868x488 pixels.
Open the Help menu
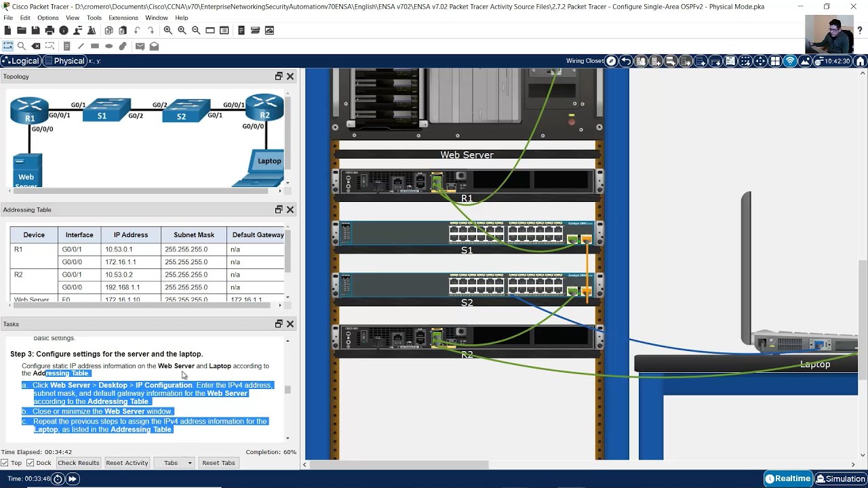click(182, 18)
